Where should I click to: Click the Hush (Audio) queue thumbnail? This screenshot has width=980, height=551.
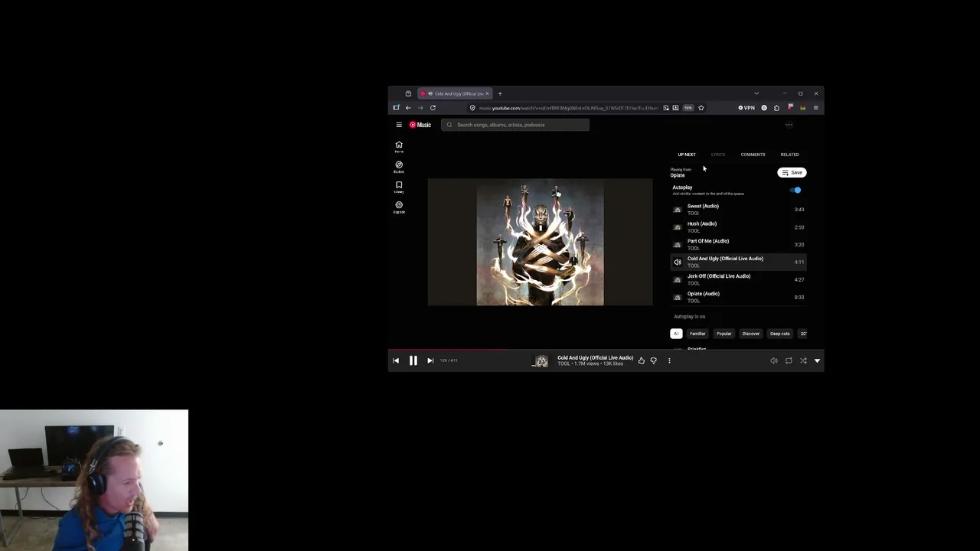pyautogui.click(x=678, y=227)
